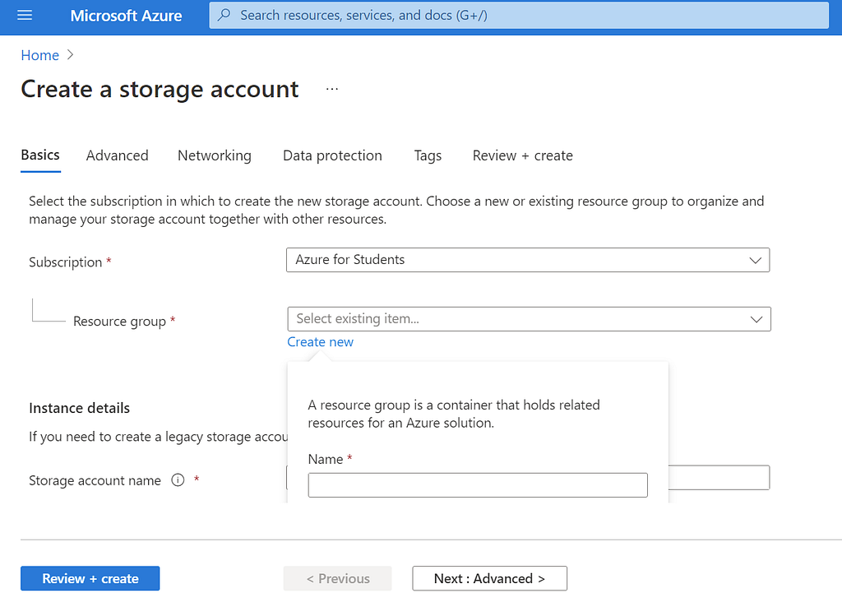The width and height of the screenshot is (842, 616).
Task: Click the Create new link
Action: pos(320,342)
